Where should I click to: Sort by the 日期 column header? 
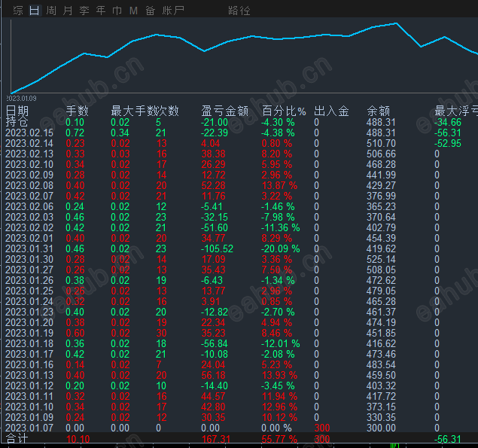click(17, 111)
